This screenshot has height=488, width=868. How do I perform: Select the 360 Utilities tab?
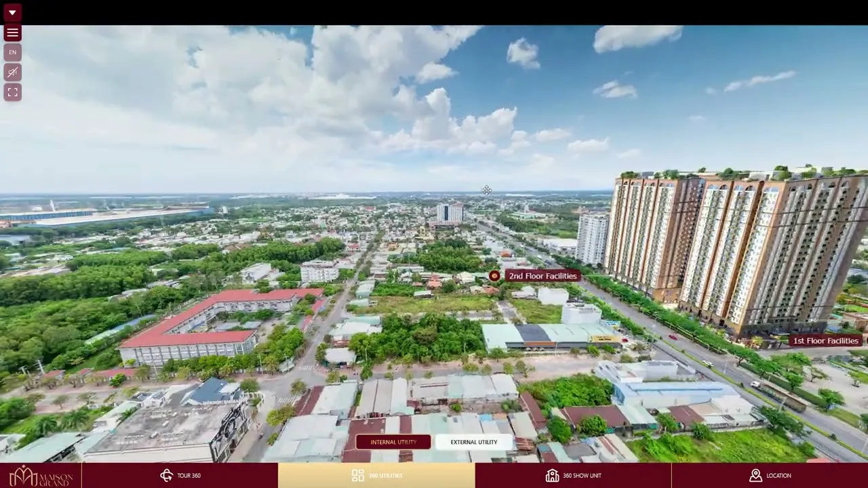(385, 476)
